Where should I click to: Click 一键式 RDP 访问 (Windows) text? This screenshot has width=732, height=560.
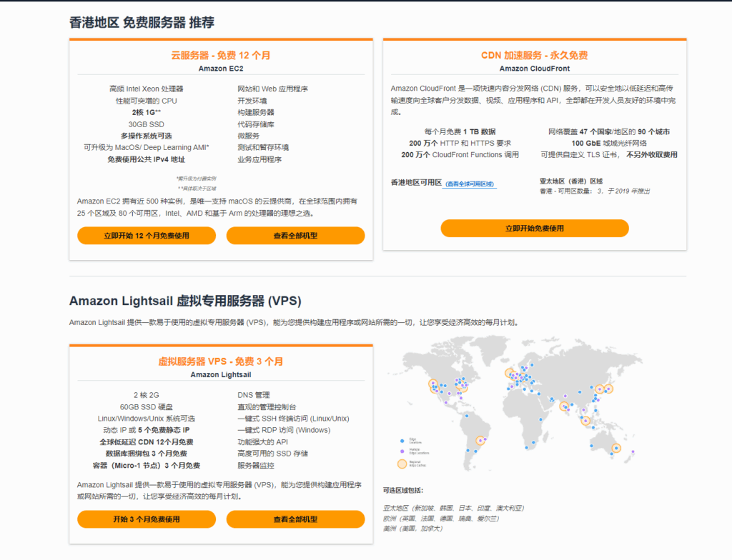coord(284,430)
